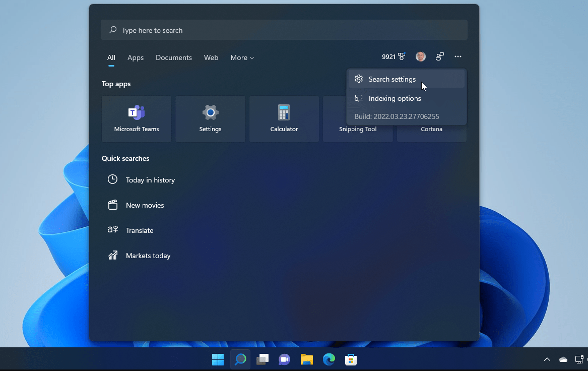588x371 pixels.
Task: Click the magnifier icon in the search box
Action: tap(112, 30)
